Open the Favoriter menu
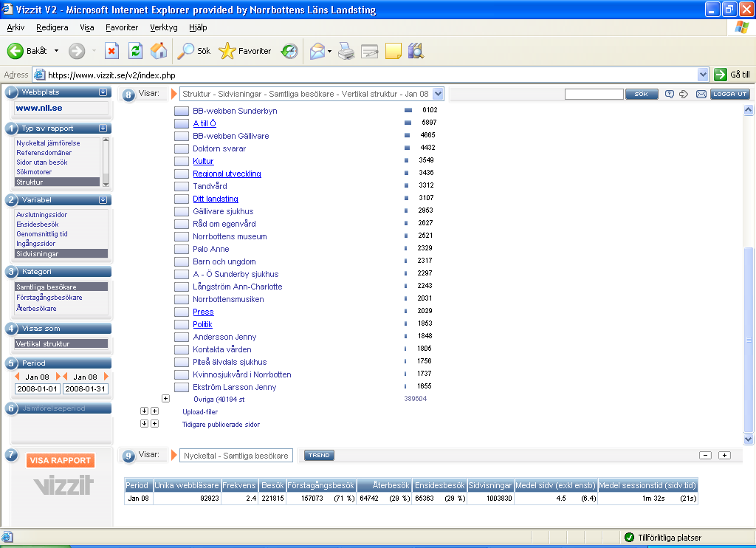 (122, 27)
